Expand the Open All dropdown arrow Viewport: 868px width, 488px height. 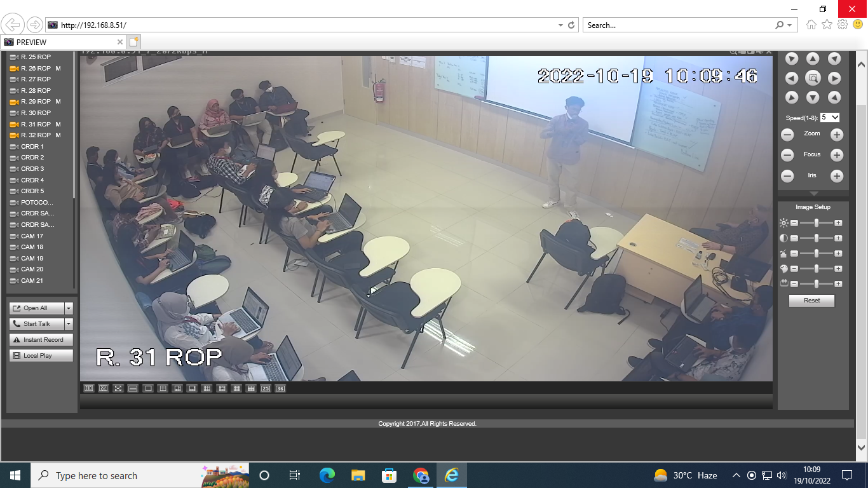69,308
